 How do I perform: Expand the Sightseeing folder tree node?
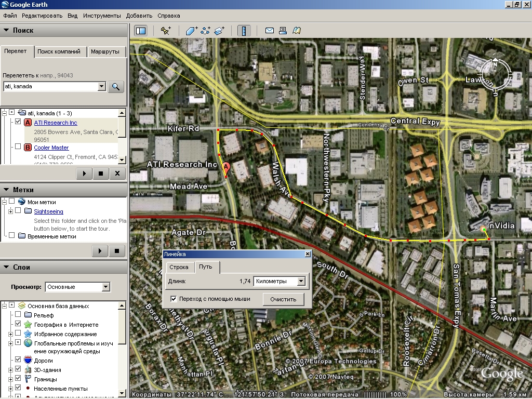10,211
